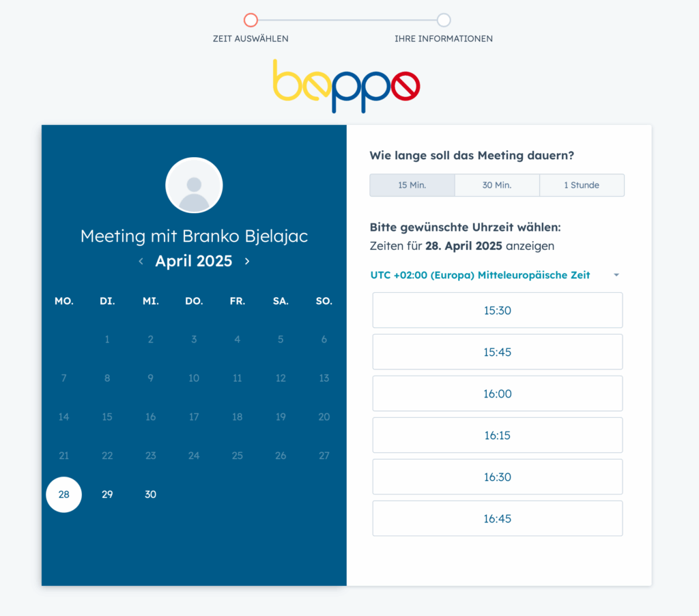Image resolution: width=699 pixels, height=616 pixels.
Task: Select April 30 in calendar
Action: pyautogui.click(x=151, y=494)
